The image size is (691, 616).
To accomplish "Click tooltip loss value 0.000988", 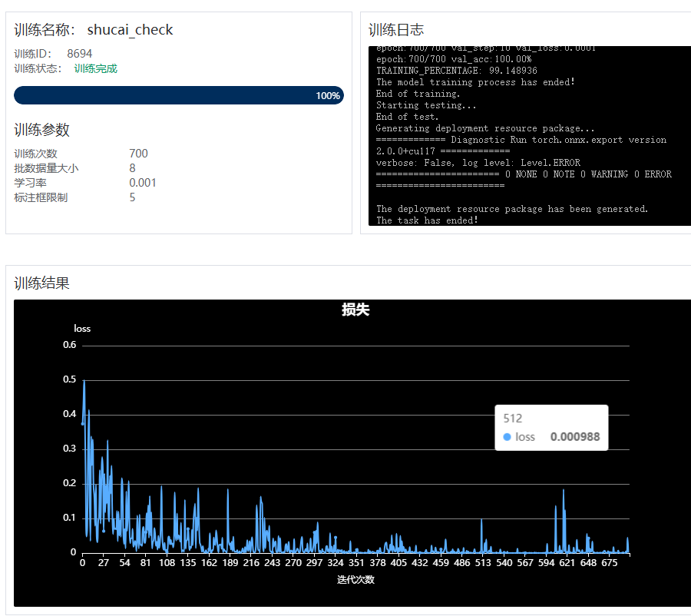I will click(574, 437).
